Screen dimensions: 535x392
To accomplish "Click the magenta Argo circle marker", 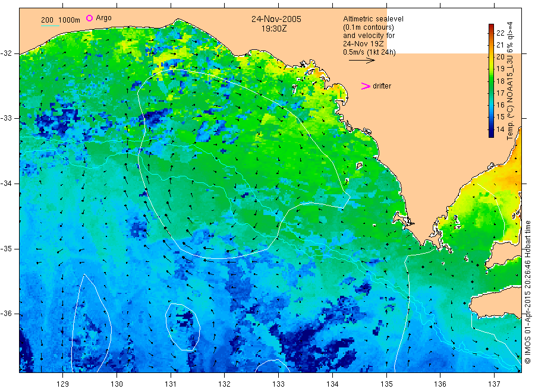I will [89, 18].
